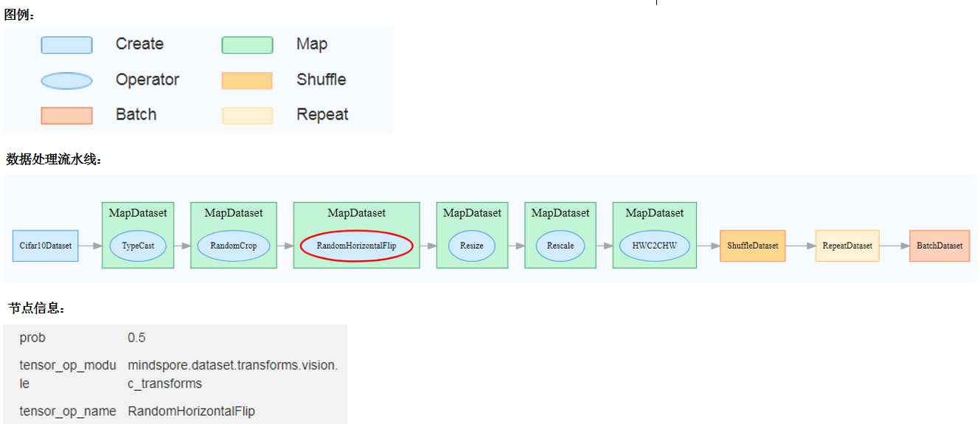Click the Batch legend swatch
This screenshot has width=980, height=424.
point(66,116)
